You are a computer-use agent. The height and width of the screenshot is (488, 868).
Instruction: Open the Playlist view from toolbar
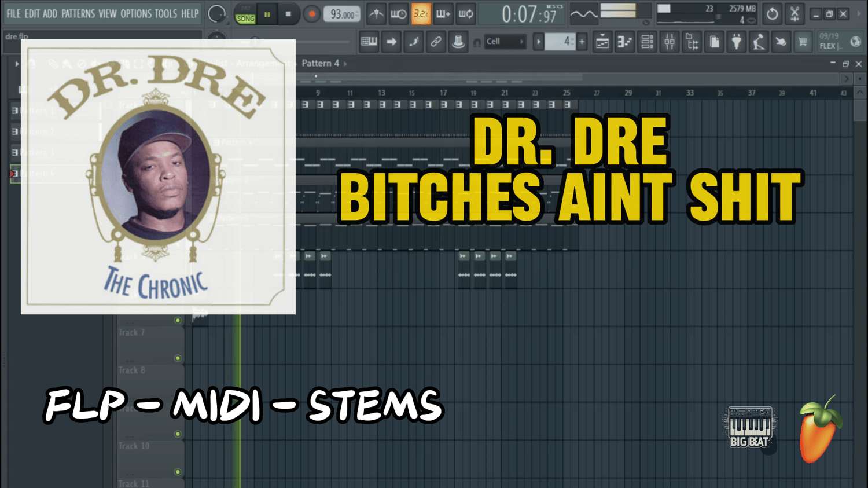click(x=602, y=42)
